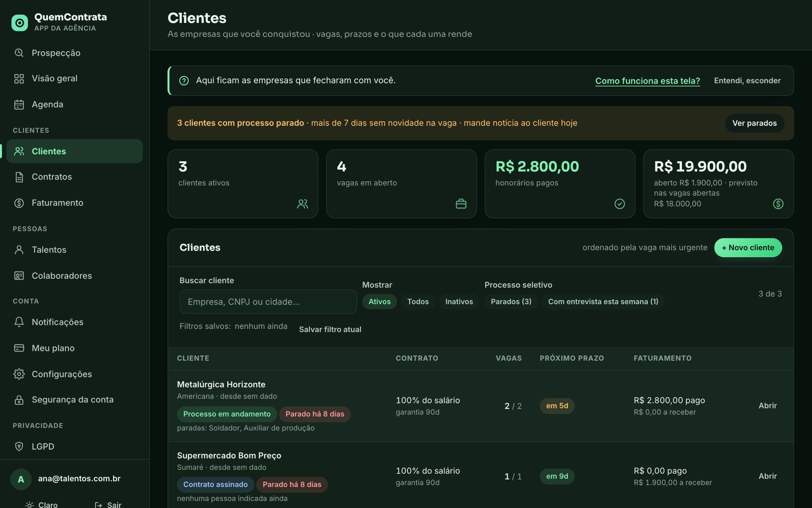Click the Faturamento dollar icon
The image size is (812, 508).
point(19,203)
